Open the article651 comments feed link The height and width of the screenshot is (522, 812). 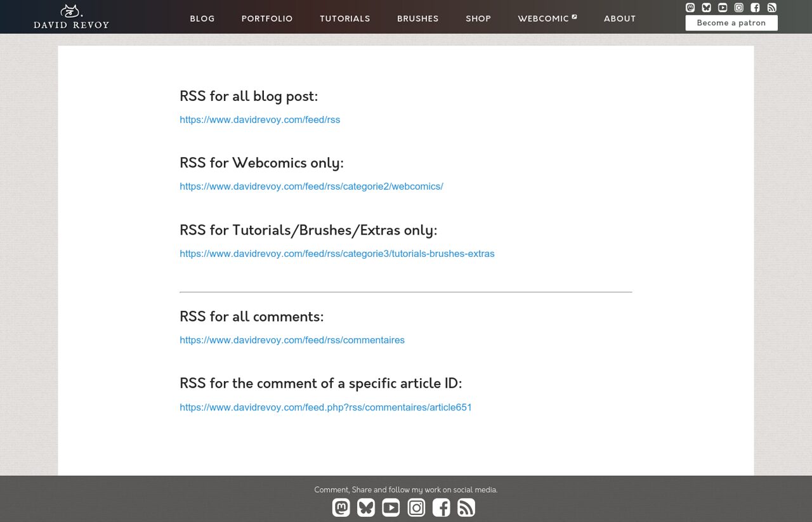pos(326,407)
